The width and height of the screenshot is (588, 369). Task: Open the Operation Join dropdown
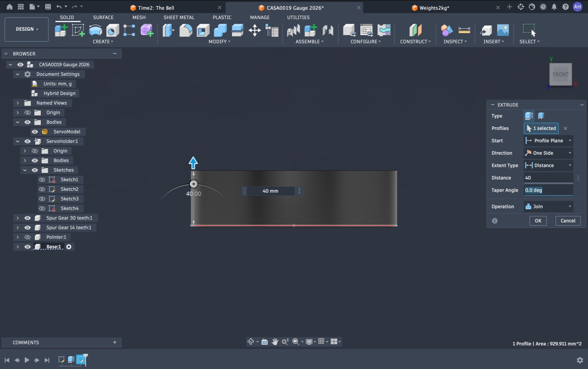tap(549, 206)
